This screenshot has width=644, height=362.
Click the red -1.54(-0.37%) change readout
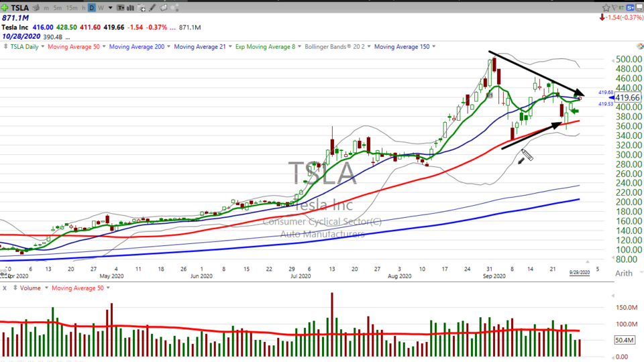point(621,17)
